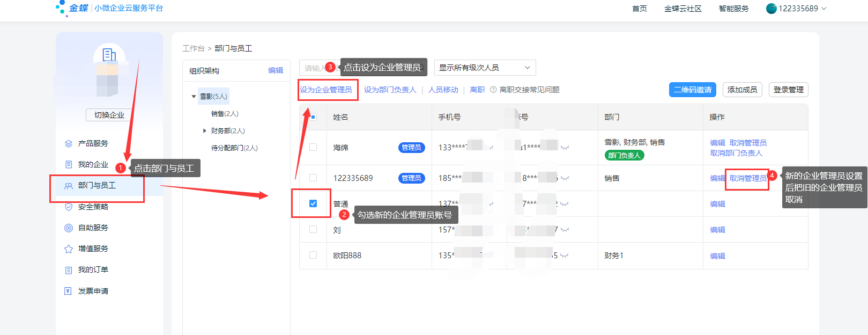Viewport: 868px width, 335px height.
Task: Toggle the select-all checkbox in table header
Action: (313, 117)
